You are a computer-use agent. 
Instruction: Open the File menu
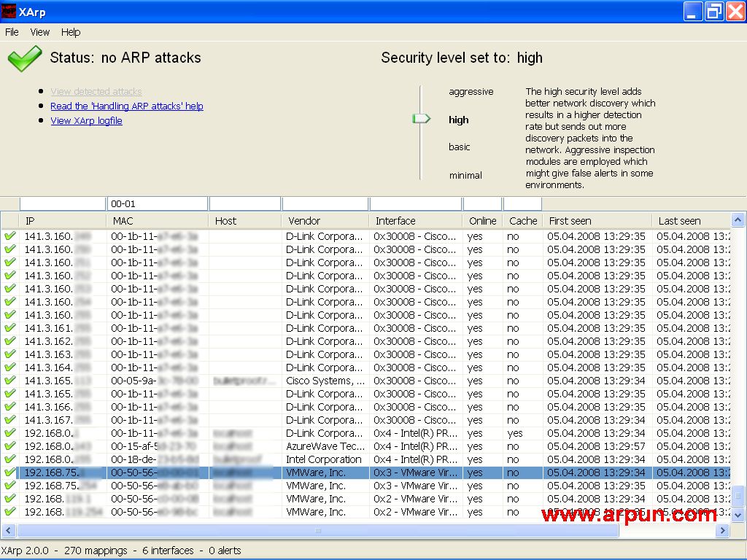[x=12, y=32]
